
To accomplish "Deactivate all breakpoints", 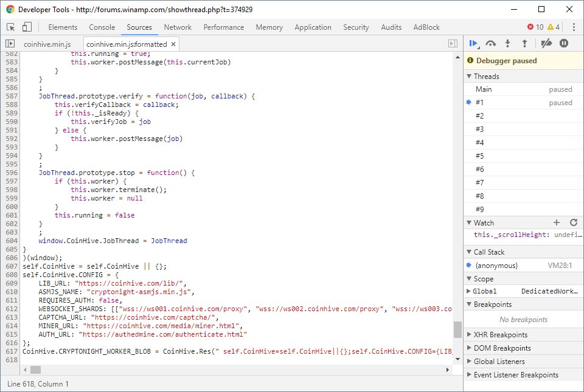I will (x=546, y=44).
